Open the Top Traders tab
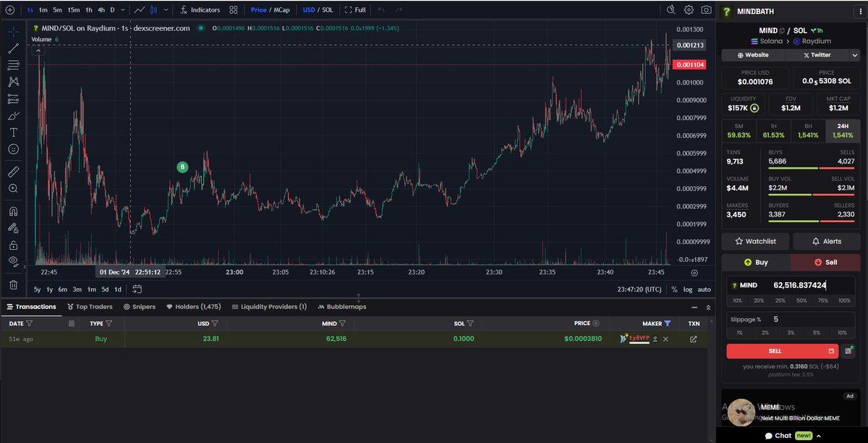This screenshot has height=443, width=868. tap(90, 307)
